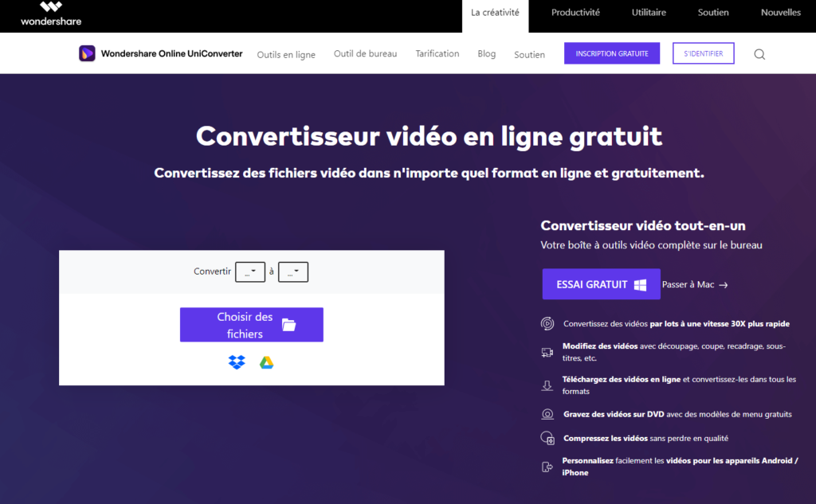Click the UniConverter purple app logo icon
Screen dimensions: 816x504
pyautogui.click(x=87, y=53)
